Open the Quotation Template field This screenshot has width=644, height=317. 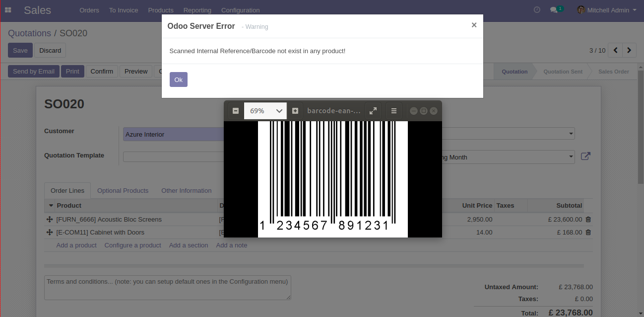point(173,157)
